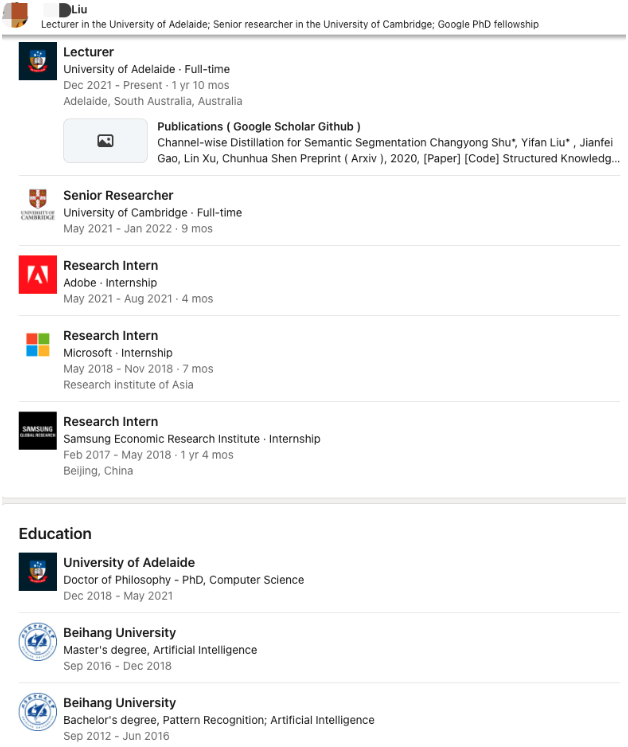This screenshot has width=628, height=747.
Task: Open the University of Adelaide logo beside Lecturer
Action: 38,61
